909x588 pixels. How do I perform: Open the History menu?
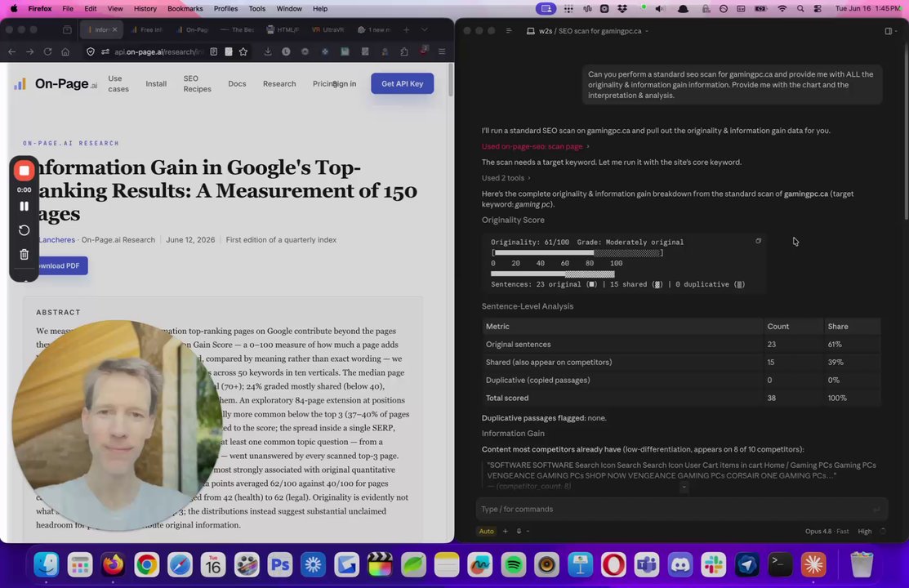145,9
